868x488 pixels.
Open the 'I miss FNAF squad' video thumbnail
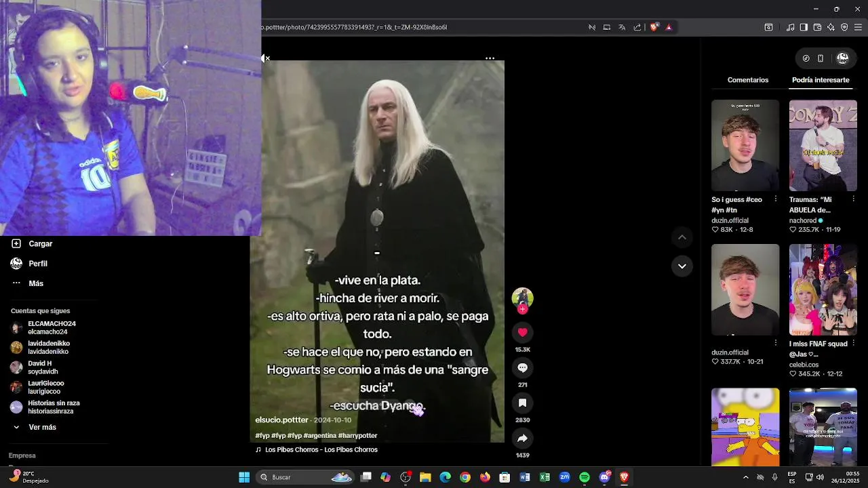click(823, 289)
